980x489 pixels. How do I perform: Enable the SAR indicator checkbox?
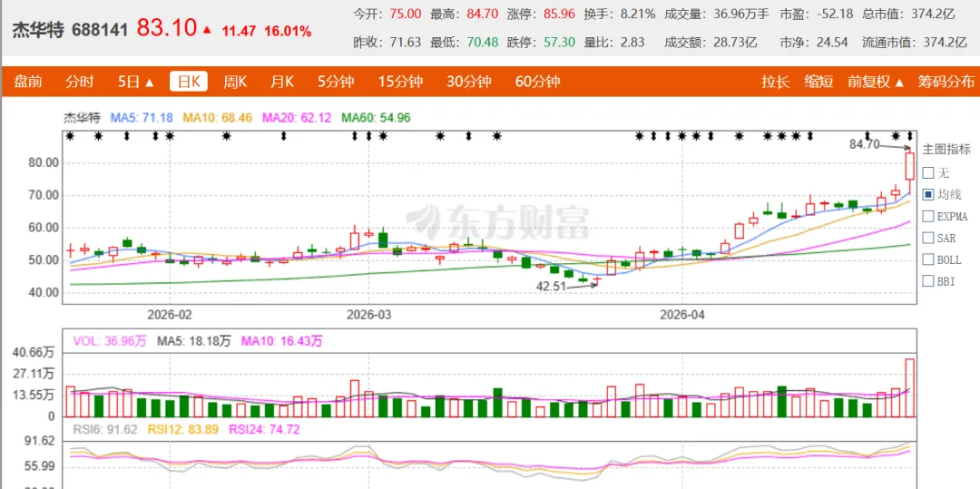[x=928, y=238]
